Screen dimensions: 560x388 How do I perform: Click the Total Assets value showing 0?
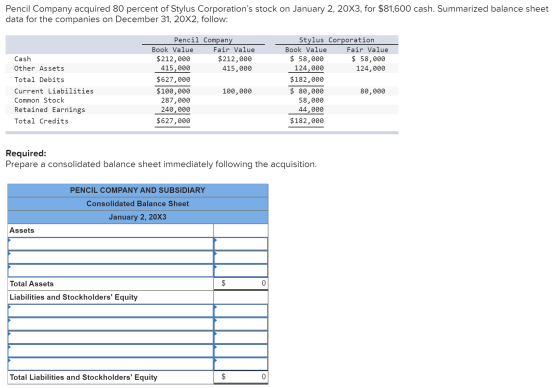[x=241, y=284]
